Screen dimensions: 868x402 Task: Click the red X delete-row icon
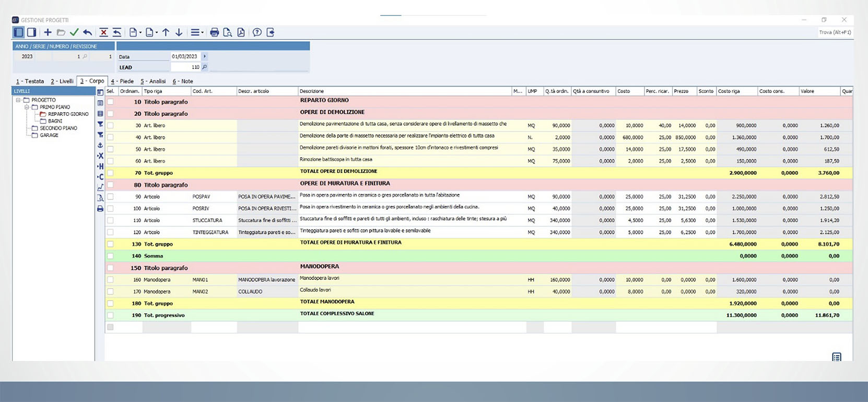(103, 32)
